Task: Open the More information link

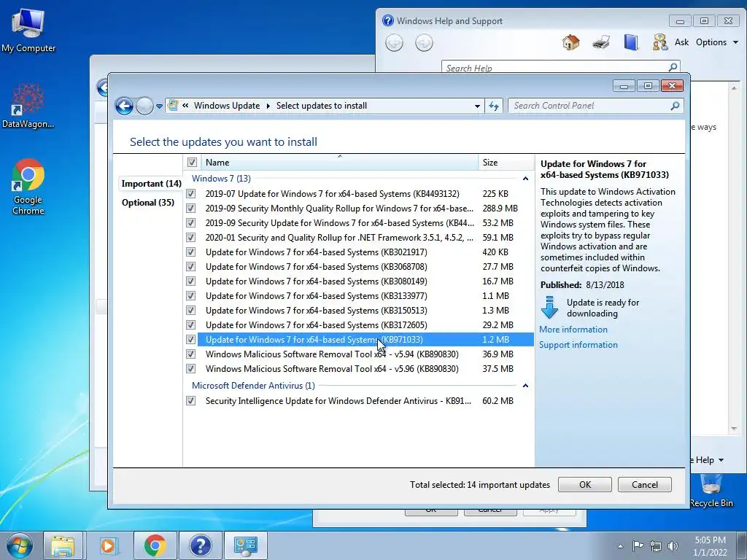Action: pos(573,330)
